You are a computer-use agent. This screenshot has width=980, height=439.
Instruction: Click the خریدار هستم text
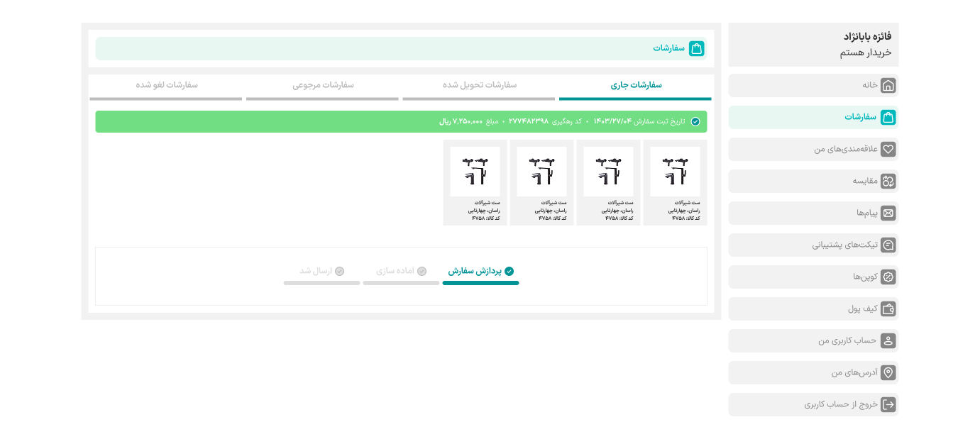point(866,52)
